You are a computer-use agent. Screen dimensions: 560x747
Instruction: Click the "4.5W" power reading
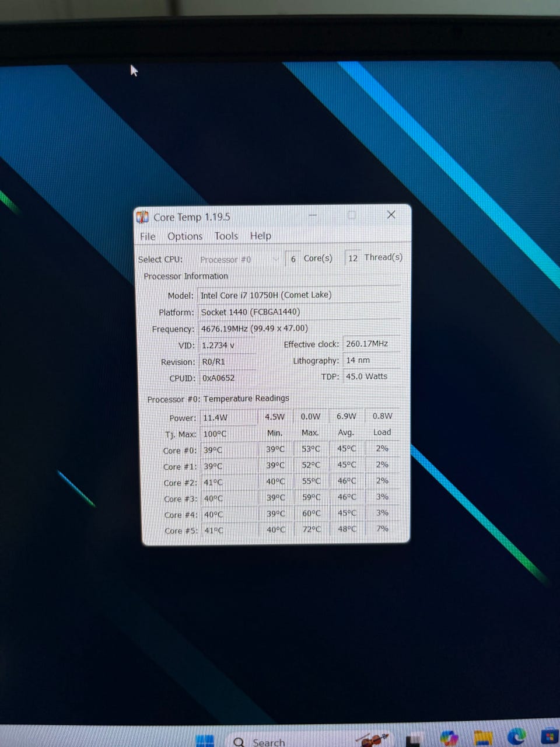275,417
